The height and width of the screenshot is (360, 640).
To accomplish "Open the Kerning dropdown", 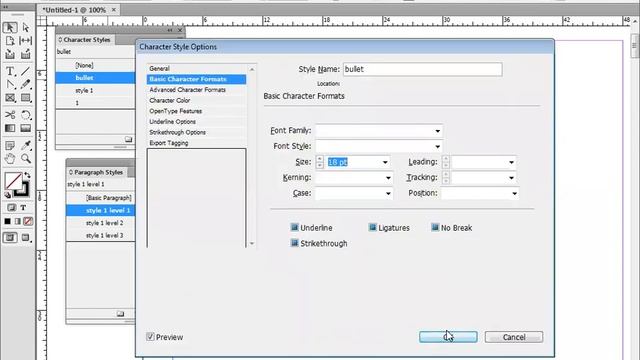I will [x=388, y=178].
